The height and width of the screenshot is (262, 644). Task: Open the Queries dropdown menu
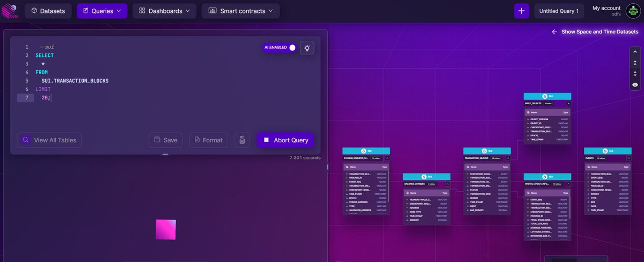point(102,11)
